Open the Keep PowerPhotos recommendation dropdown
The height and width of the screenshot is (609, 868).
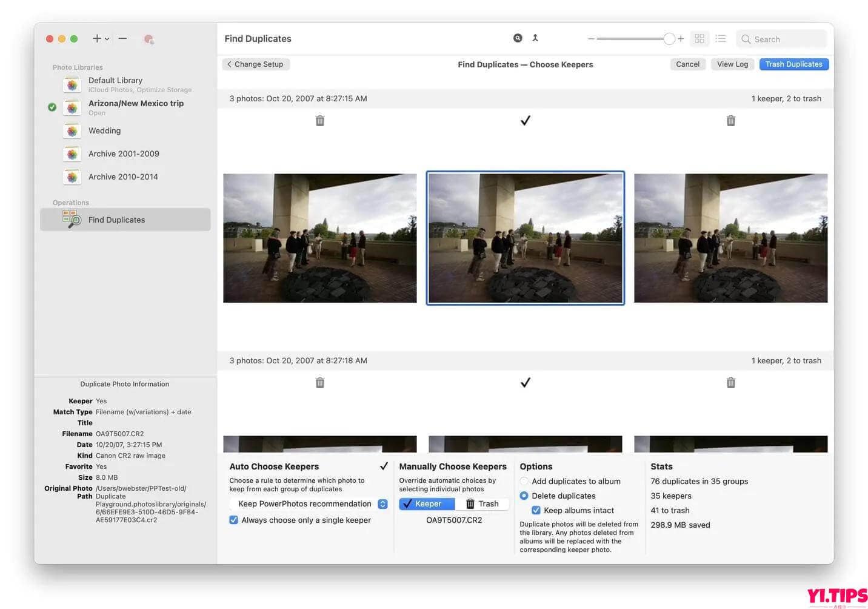click(x=382, y=503)
